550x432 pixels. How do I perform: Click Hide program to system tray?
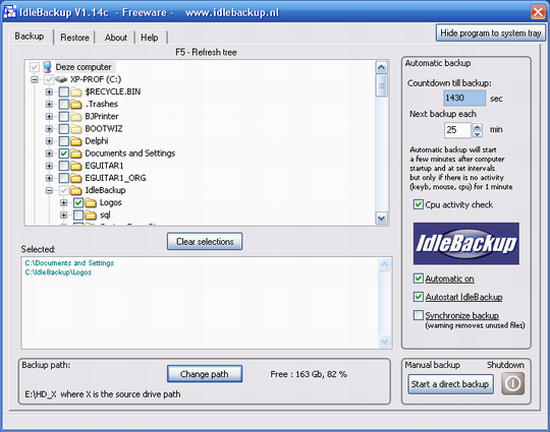[490, 33]
